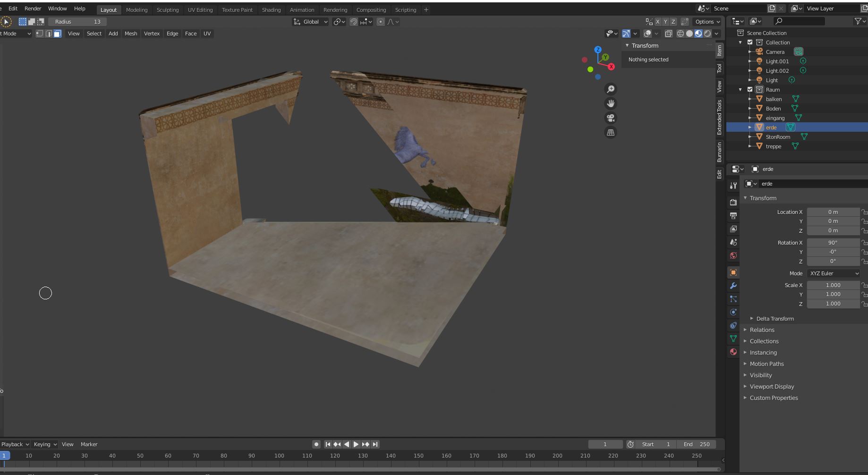
Task: Toggle X-ray display in viewport header
Action: (x=668, y=34)
